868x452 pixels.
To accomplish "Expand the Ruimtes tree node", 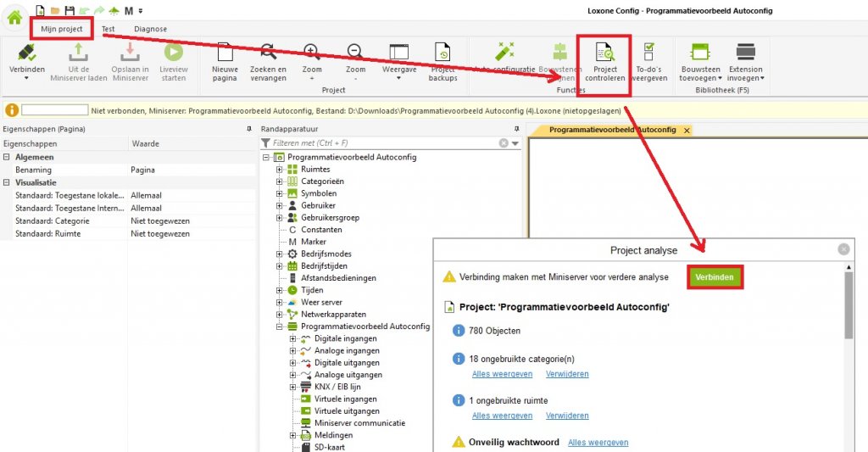I will coord(280,170).
